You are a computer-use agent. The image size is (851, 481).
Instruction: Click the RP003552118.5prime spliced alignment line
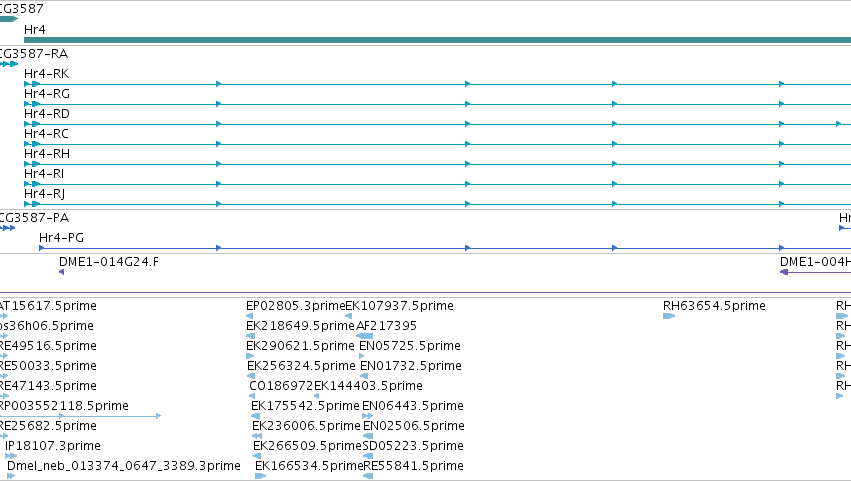pyautogui.click(x=80, y=416)
